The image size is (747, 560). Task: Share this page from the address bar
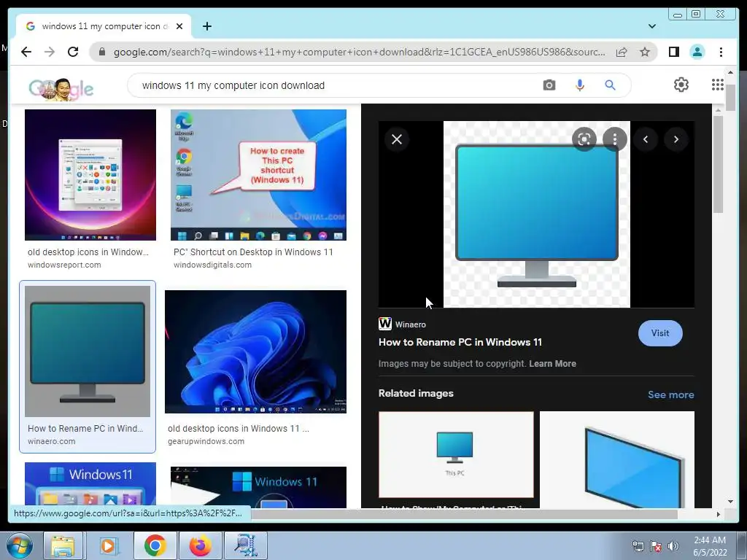[x=622, y=52]
